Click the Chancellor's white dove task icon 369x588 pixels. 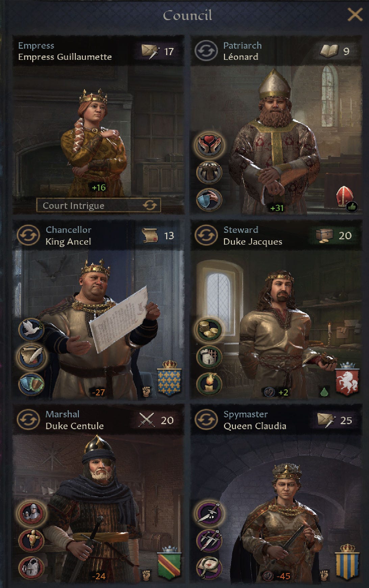pos(31,330)
